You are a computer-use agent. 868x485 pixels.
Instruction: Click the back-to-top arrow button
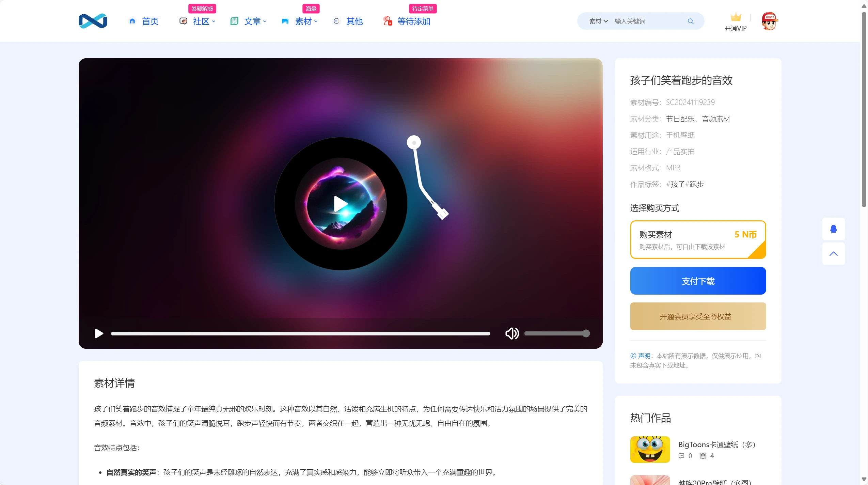tap(833, 254)
